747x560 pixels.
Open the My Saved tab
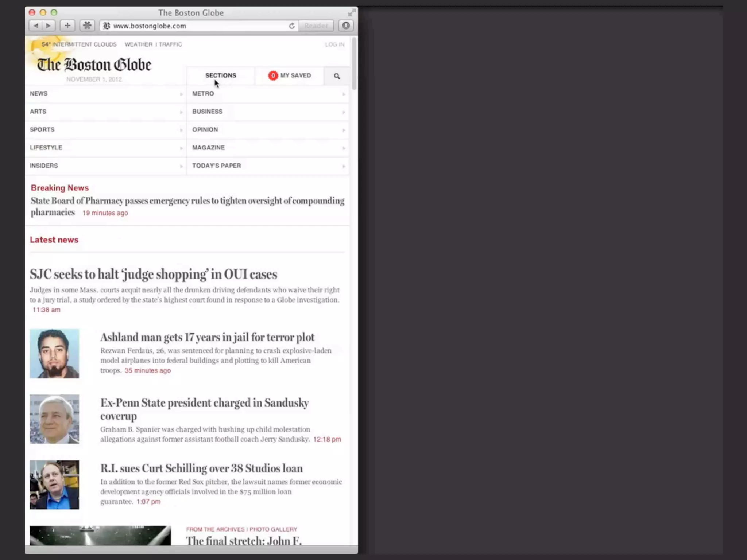[x=290, y=75]
